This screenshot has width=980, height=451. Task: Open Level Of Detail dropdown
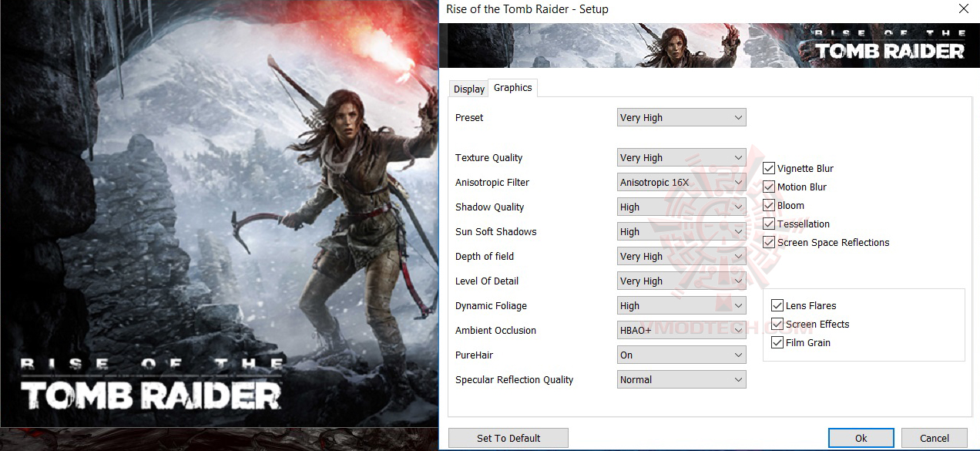point(681,281)
